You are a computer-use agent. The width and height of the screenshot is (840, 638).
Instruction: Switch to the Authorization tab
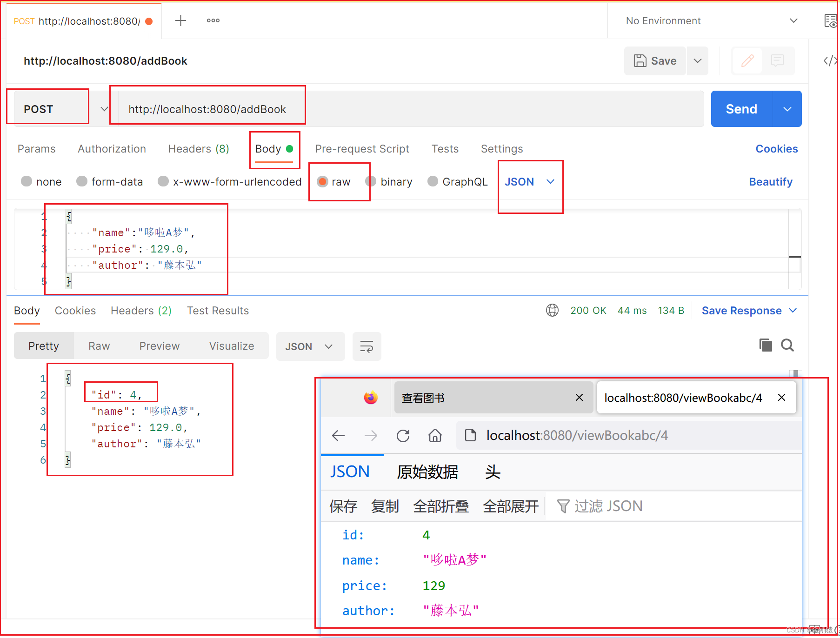pos(112,149)
